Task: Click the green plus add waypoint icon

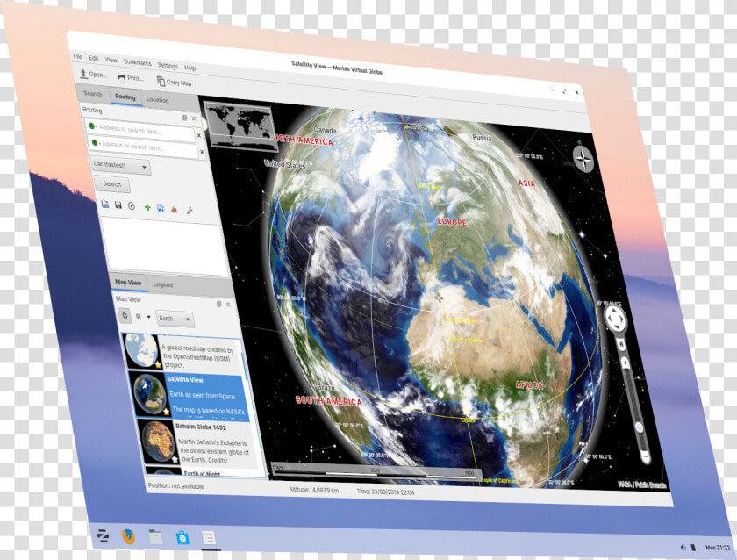Action: [x=147, y=207]
